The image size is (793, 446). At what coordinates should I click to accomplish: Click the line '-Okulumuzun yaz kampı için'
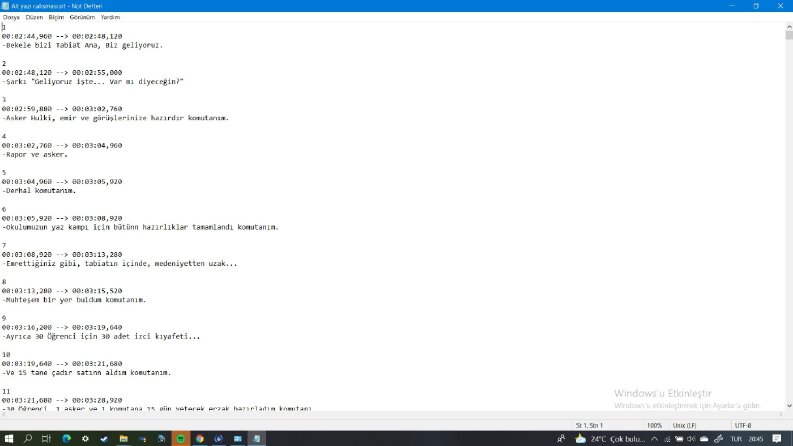click(140, 228)
